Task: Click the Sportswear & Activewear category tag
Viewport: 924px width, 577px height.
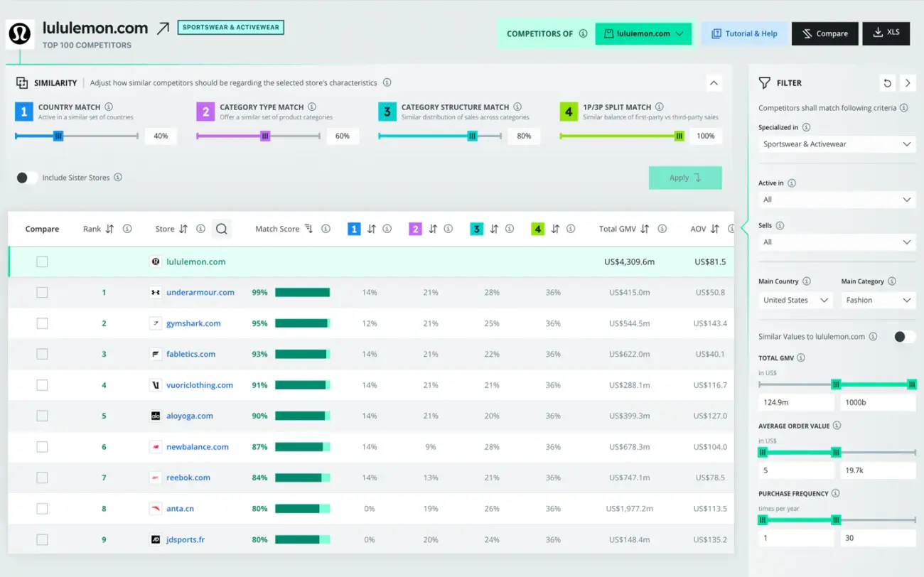Action: pyautogui.click(x=230, y=28)
